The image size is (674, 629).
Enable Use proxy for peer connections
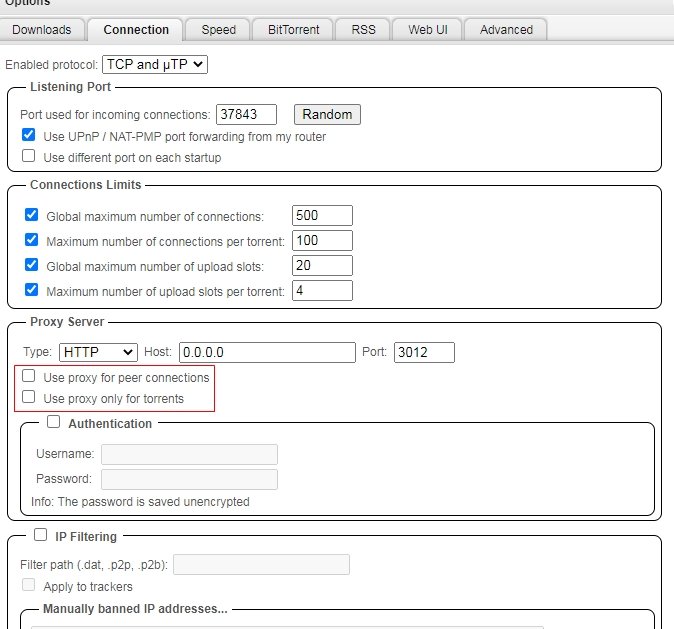point(29,377)
